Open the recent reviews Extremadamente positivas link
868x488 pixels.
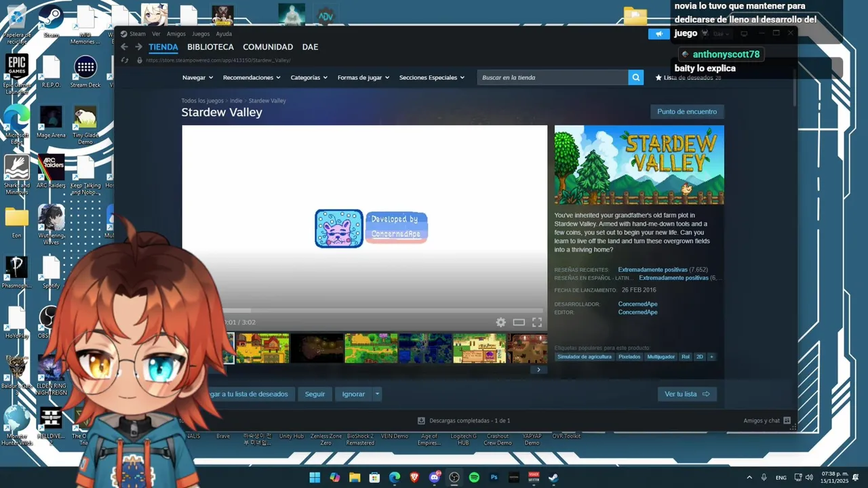652,270
